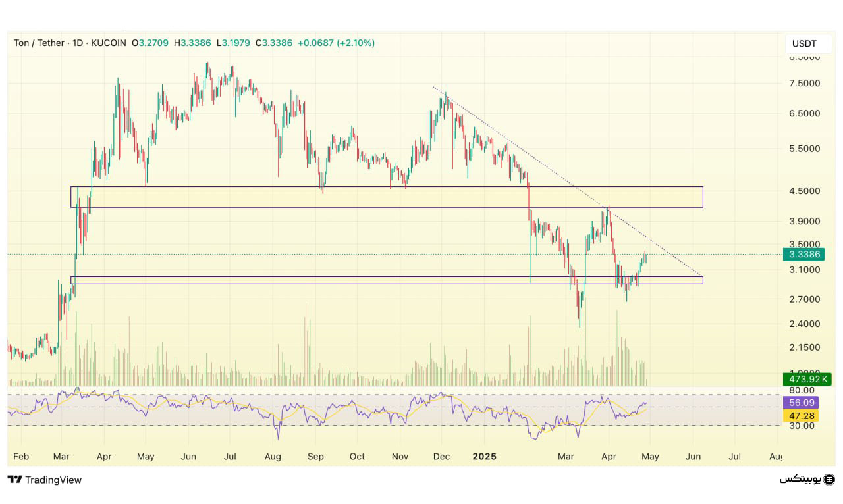Click the 80.00 RSI level label

click(x=801, y=390)
